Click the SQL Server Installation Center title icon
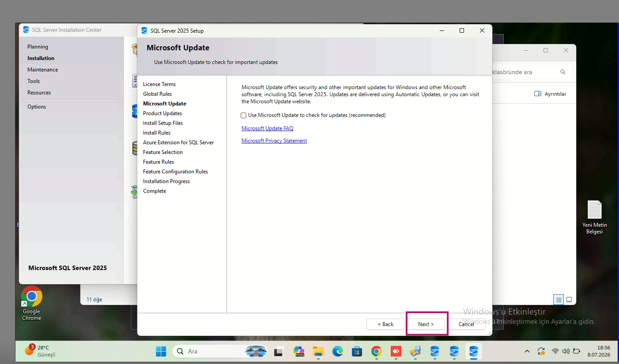Image resolution: width=619 pixels, height=364 pixels. click(26, 30)
